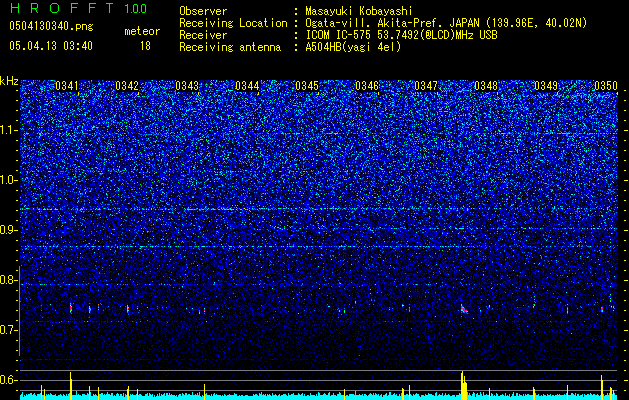This screenshot has width=629, height=400.
Task: Click the 0.8 frequency axis label
Action: 9,280
